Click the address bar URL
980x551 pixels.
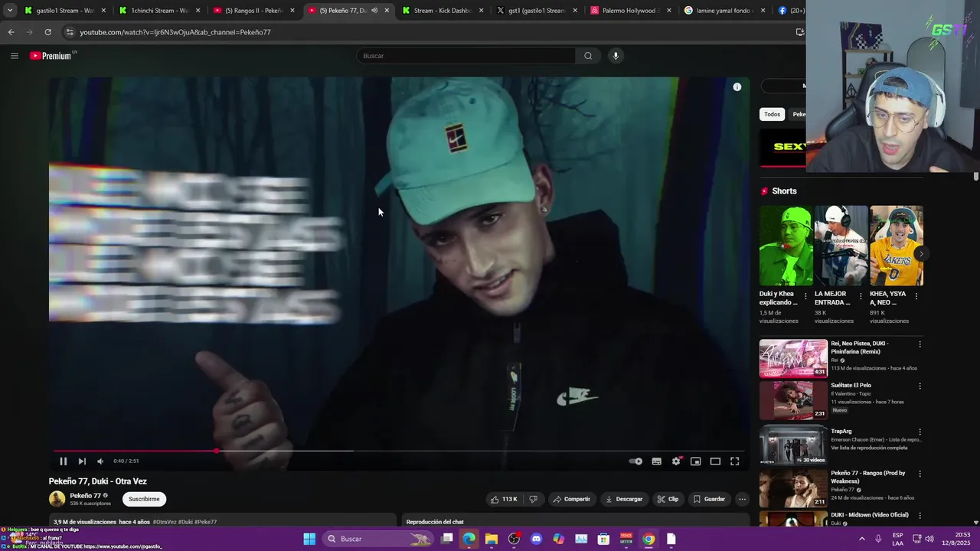click(x=175, y=32)
